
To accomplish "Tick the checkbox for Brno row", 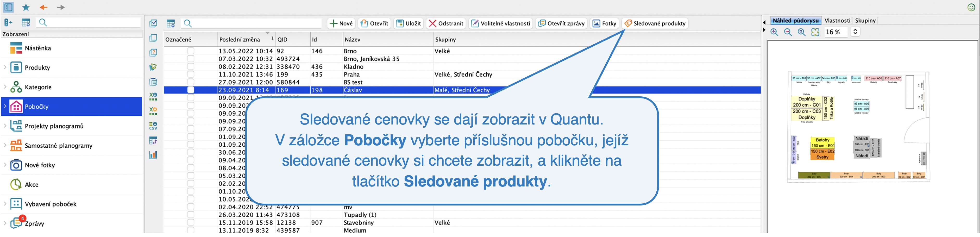I will click(x=191, y=51).
